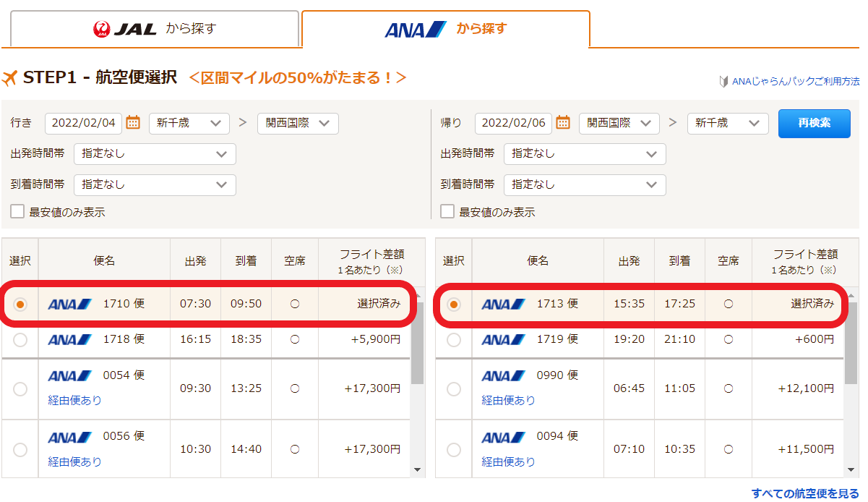Select radio for return flight 1713 便

454,305
